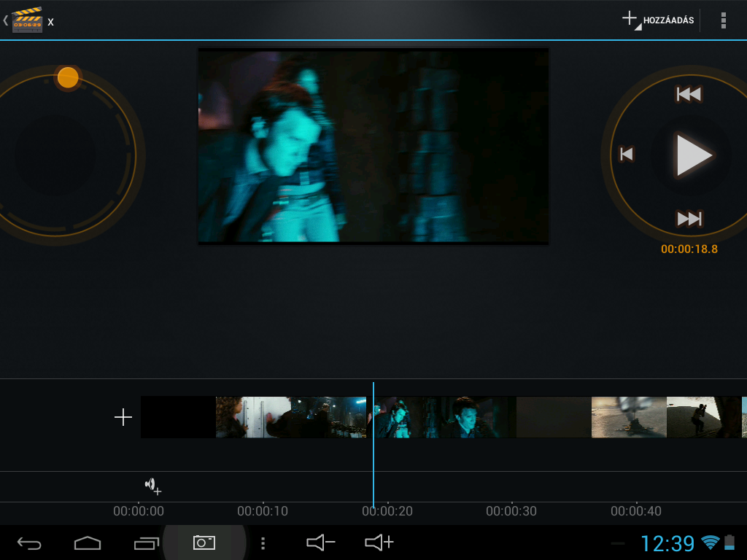Click the Hozzáadás add button

coord(658,20)
